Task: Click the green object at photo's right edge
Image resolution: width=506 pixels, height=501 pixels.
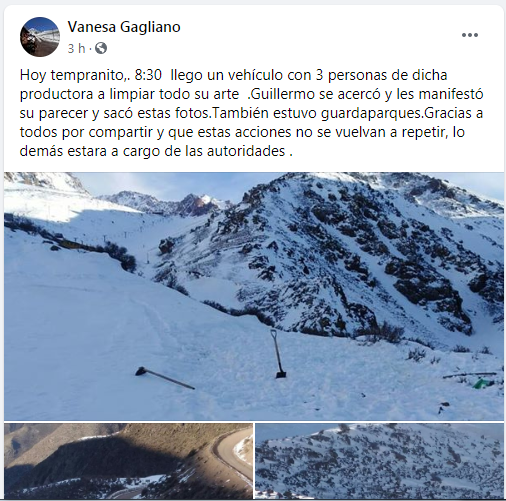Action: 483,383
